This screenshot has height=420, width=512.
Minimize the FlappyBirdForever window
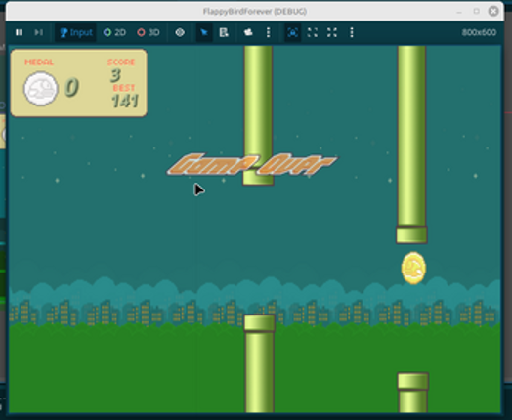[x=459, y=12]
